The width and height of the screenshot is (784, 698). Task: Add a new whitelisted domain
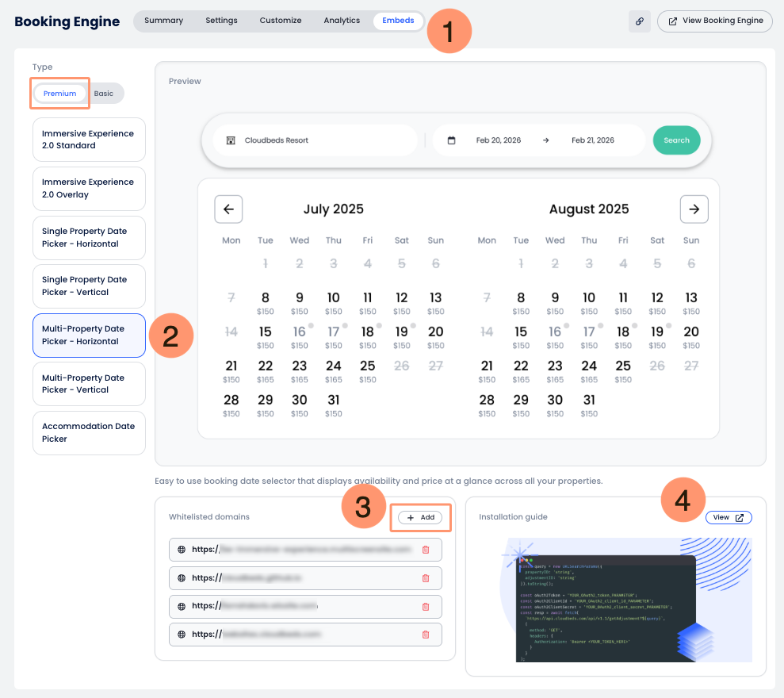[420, 517]
